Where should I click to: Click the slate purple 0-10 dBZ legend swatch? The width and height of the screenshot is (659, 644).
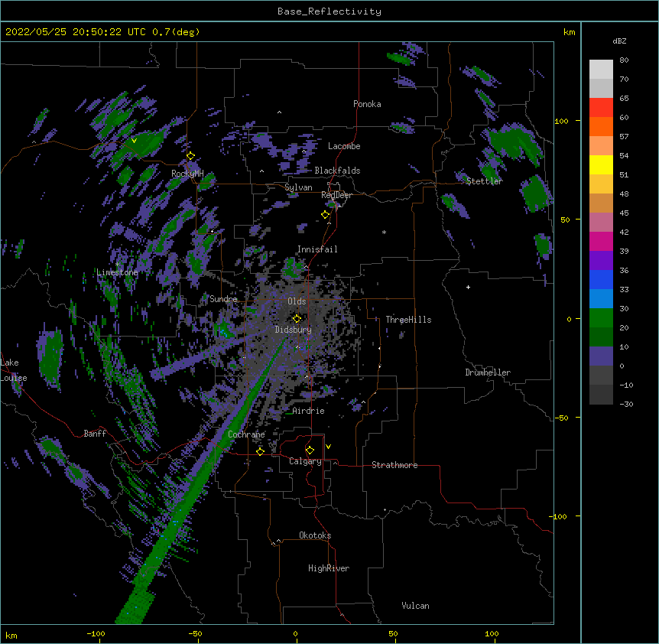(601, 356)
